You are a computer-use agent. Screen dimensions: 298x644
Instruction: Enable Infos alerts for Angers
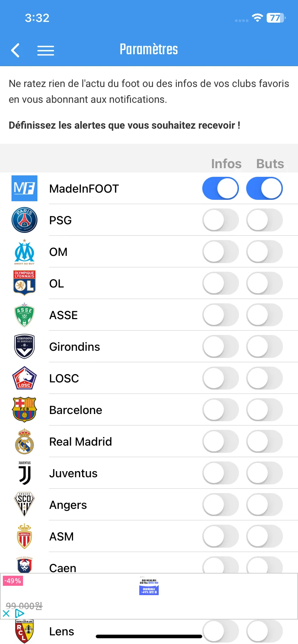(x=221, y=505)
